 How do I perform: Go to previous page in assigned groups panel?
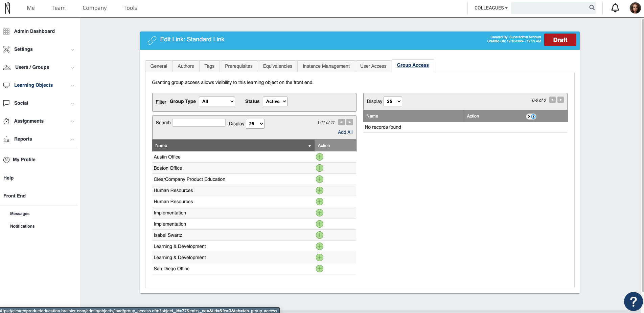pyautogui.click(x=553, y=100)
